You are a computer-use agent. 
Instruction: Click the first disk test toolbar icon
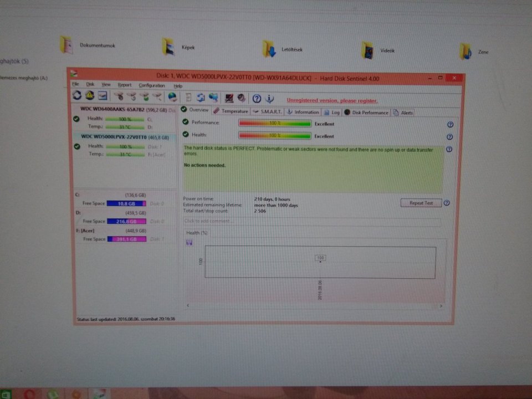pos(119,96)
